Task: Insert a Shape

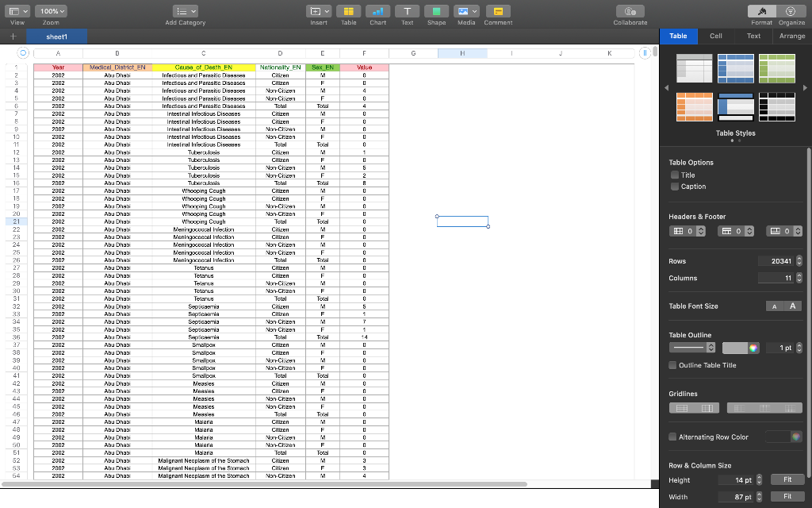Action: tap(436, 11)
